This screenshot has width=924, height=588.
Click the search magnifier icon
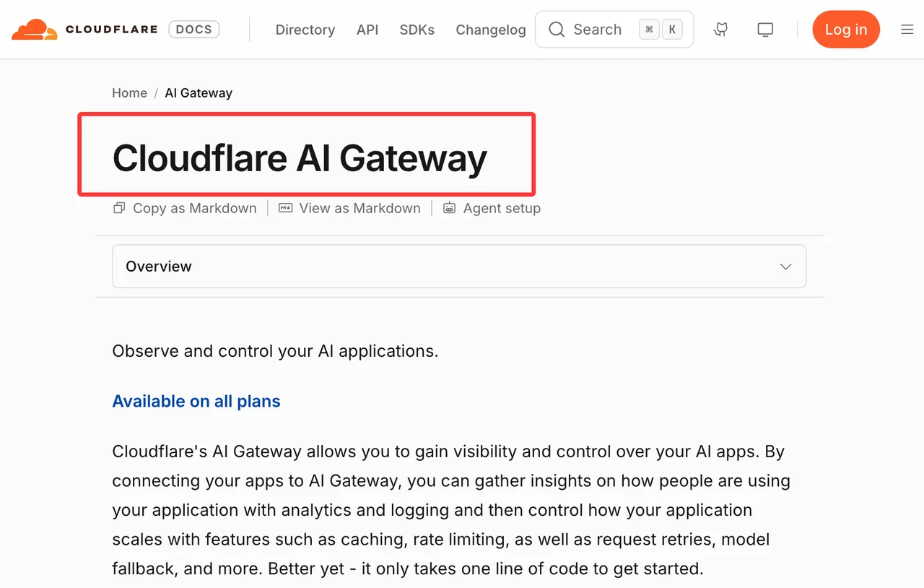pos(557,30)
